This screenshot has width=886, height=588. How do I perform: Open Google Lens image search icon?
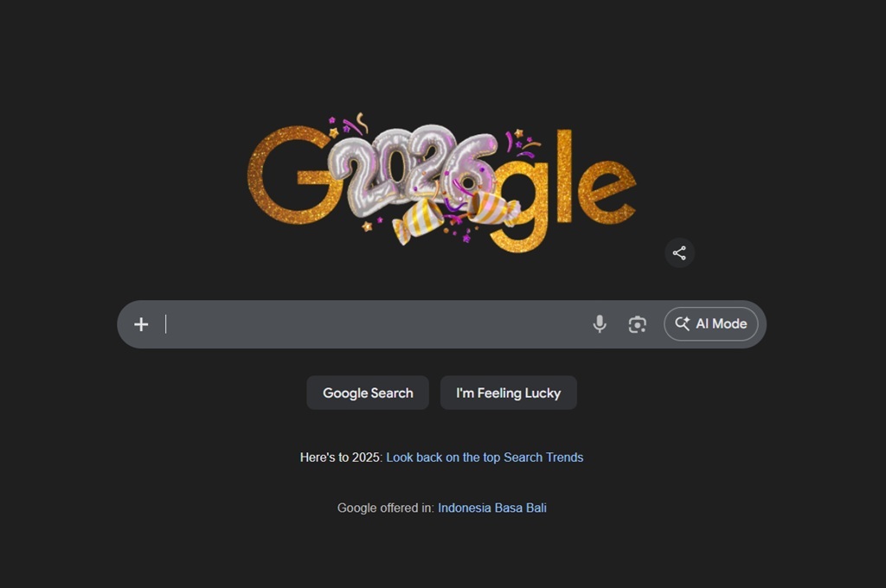(638, 324)
